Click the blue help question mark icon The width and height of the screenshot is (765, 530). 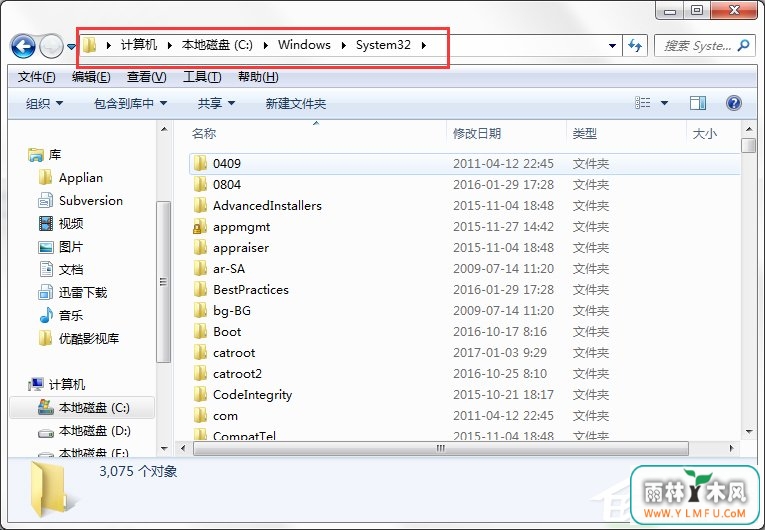tap(733, 103)
